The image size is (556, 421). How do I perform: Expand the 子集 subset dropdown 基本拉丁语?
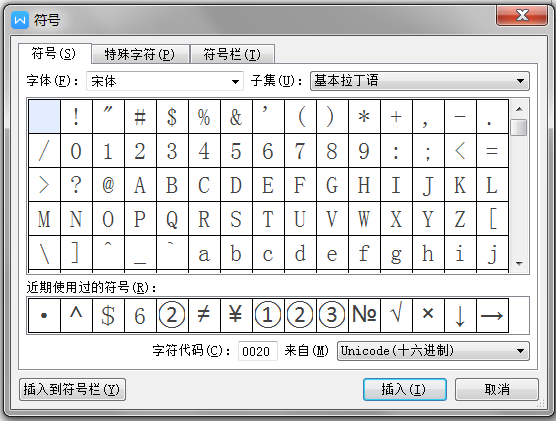tap(420, 81)
